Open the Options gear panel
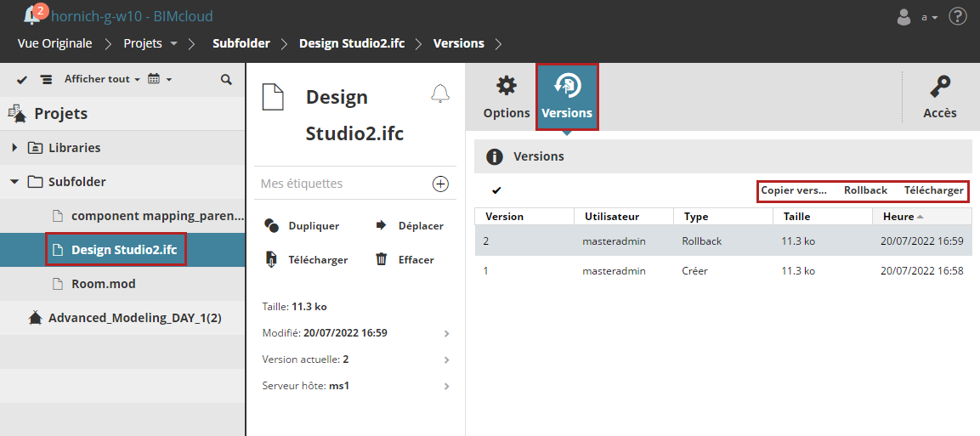 pos(507,98)
